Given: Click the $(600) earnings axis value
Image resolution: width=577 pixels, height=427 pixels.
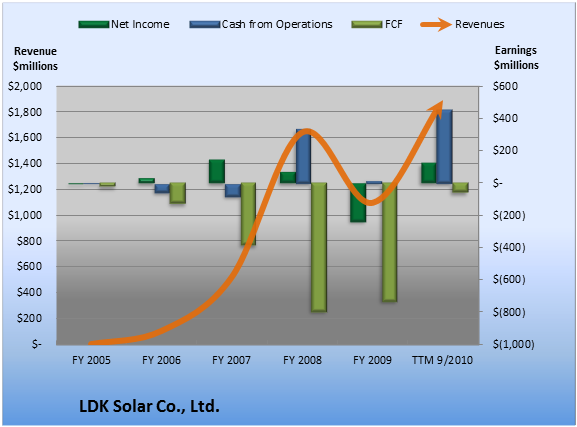Looking at the screenshot, I should [x=509, y=279].
